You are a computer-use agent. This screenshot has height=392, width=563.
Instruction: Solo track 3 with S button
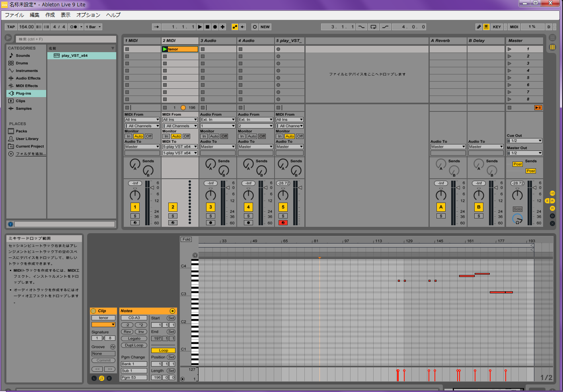(210, 216)
